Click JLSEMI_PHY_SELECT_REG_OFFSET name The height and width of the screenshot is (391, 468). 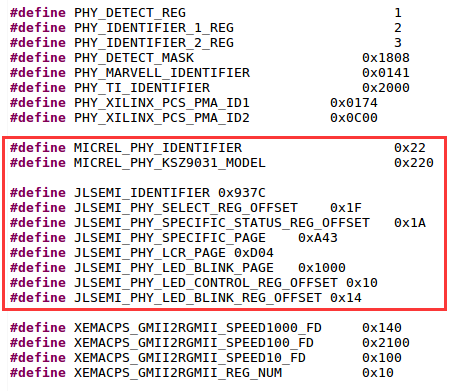(186, 208)
